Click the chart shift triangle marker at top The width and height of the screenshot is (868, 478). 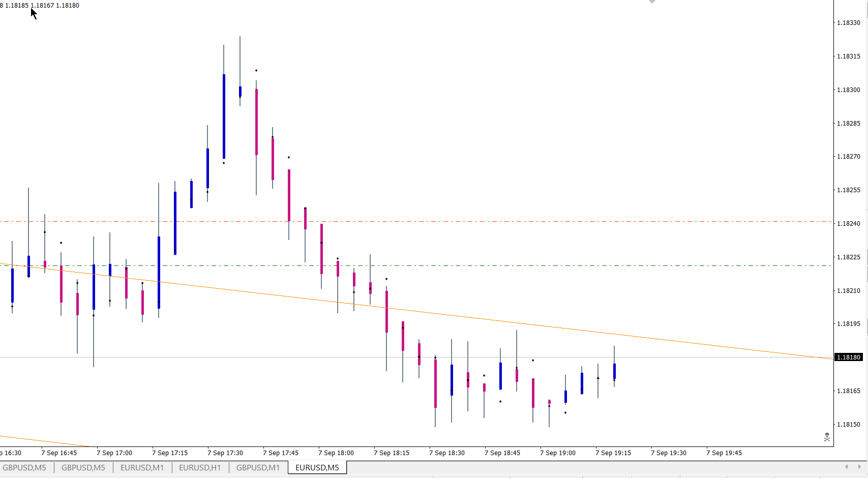[x=652, y=2]
